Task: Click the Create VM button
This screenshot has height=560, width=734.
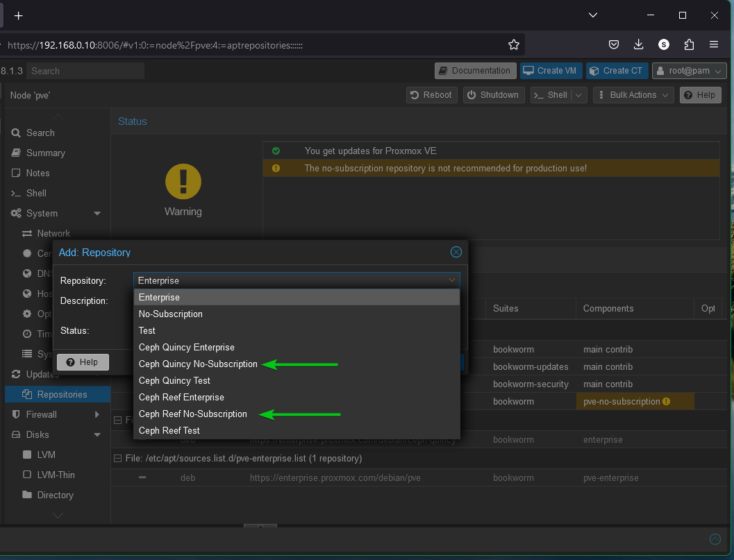Action: 551,71
